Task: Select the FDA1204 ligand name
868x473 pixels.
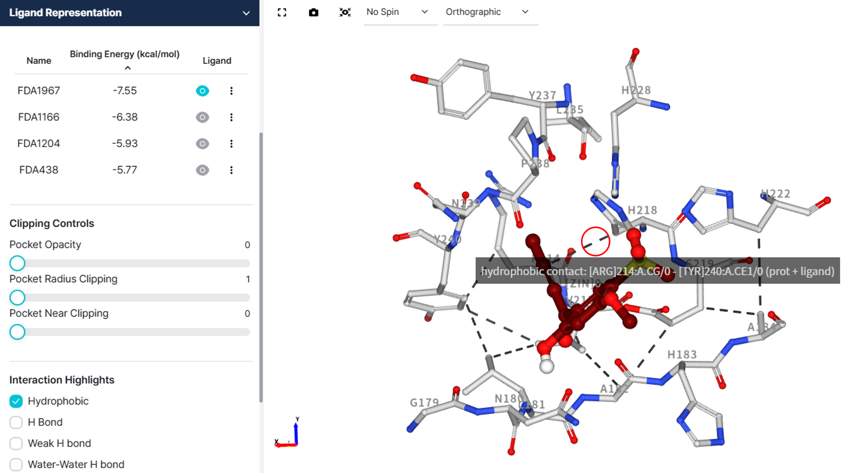Action: click(x=38, y=143)
